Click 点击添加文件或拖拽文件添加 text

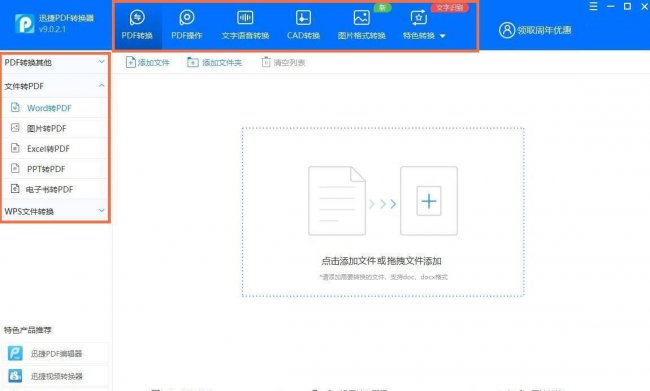(381, 261)
